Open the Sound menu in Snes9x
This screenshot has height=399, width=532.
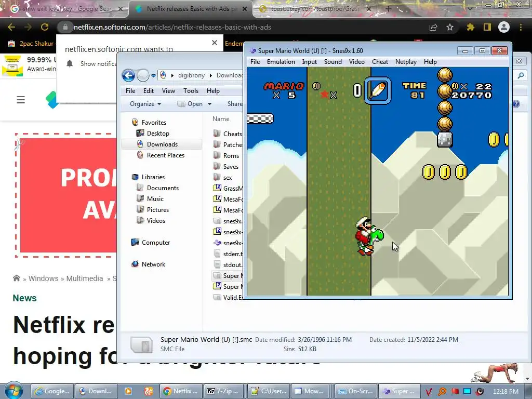pyautogui.click(x=332, y=62)
